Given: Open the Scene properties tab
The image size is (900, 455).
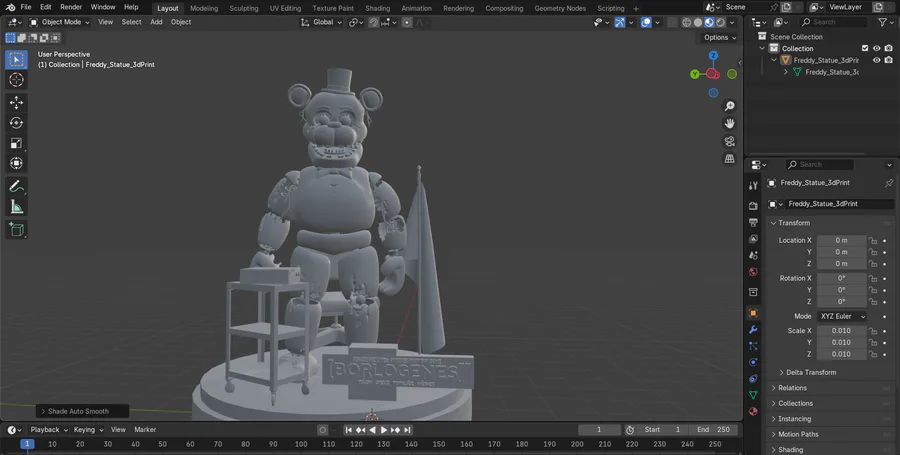Looking at the screenshot, I should tap(753, 255).
